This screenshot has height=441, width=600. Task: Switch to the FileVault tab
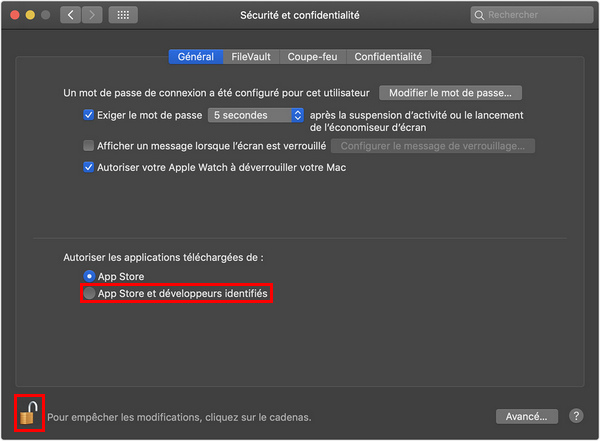(249, 57)
